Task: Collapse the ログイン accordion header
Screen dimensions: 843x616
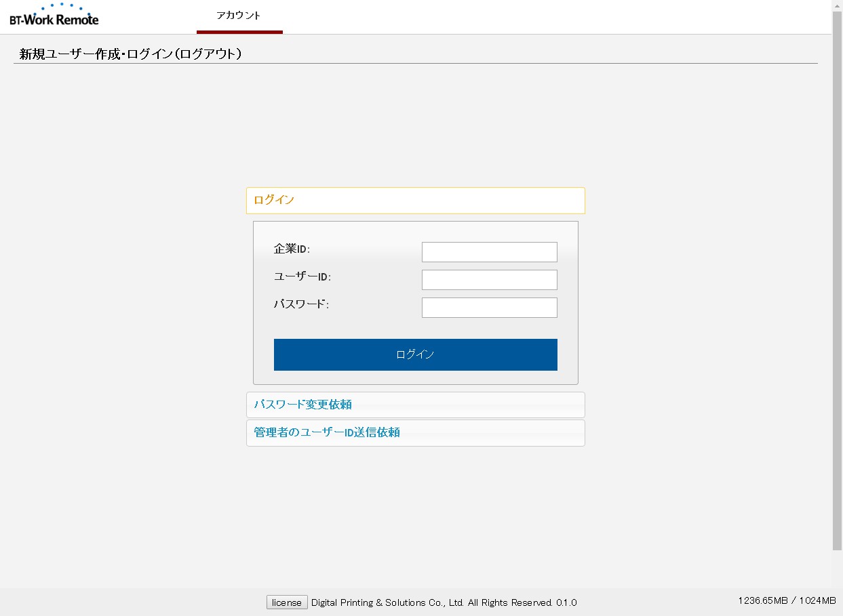Action: click(x=415, y=201)
